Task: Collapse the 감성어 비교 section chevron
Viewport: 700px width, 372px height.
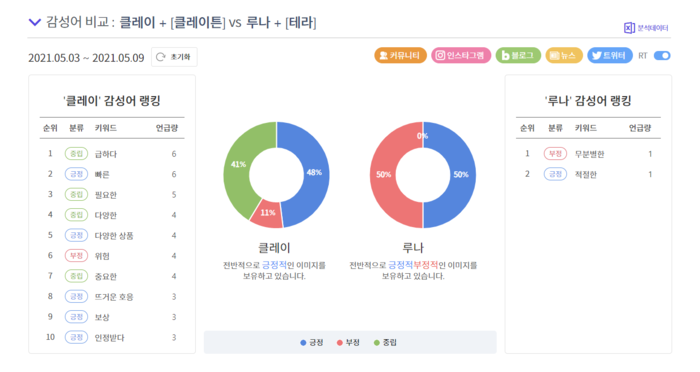Action: [34, 22]
